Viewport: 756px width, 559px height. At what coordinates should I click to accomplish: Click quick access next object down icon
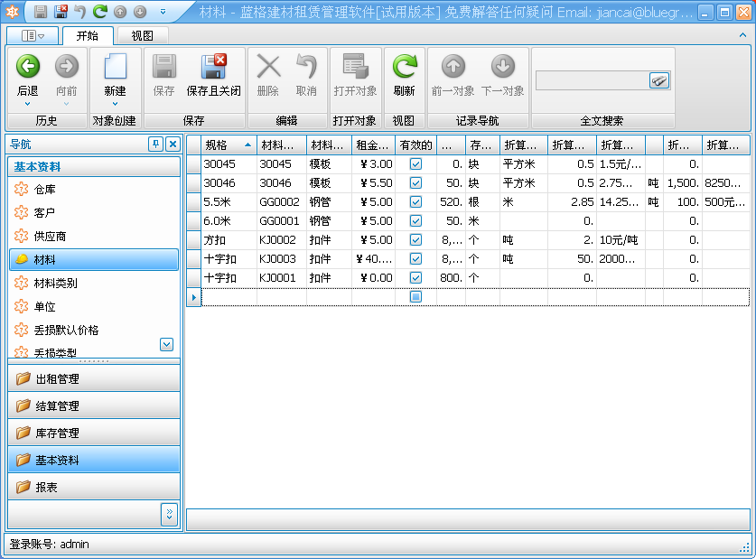tap(140, 12)
